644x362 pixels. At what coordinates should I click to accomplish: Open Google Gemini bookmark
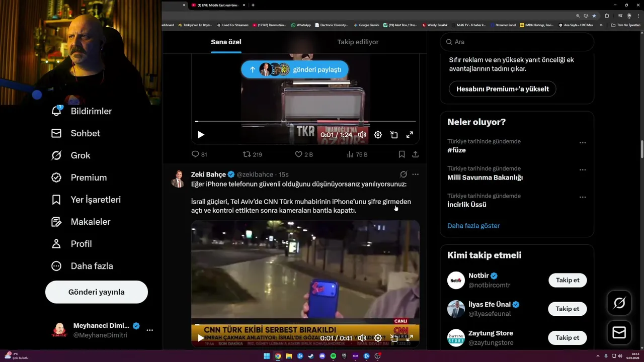[366, 25]
